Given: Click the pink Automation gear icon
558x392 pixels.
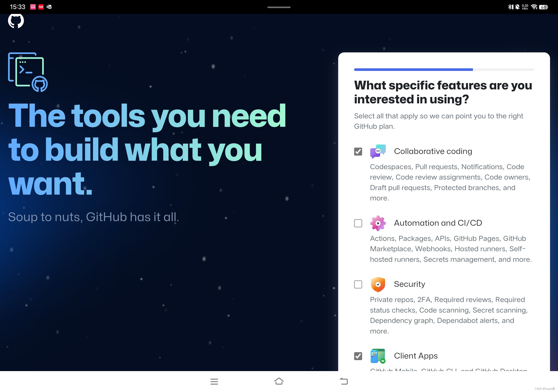Looking at the screenshot, I should (x=378, y=223).
